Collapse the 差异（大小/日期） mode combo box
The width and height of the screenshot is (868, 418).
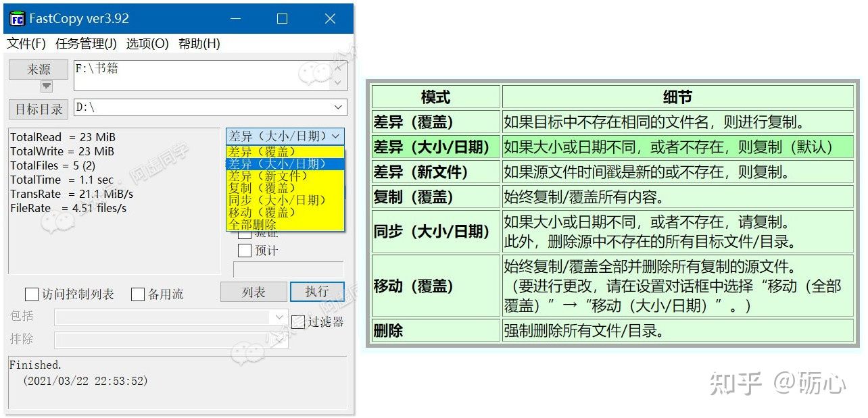tap(337, 136)
